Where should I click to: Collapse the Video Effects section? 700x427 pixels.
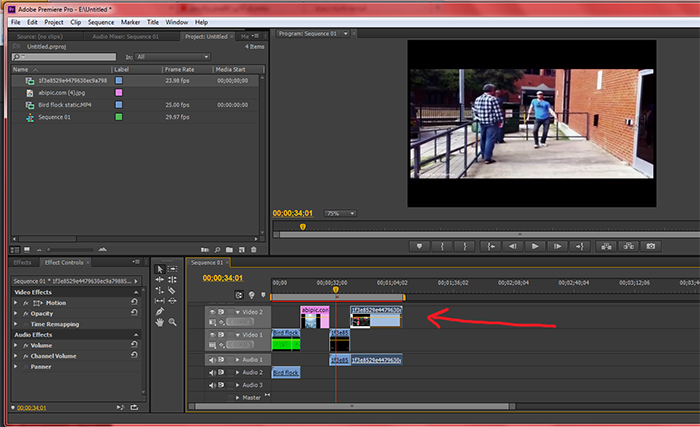[136, 292]
